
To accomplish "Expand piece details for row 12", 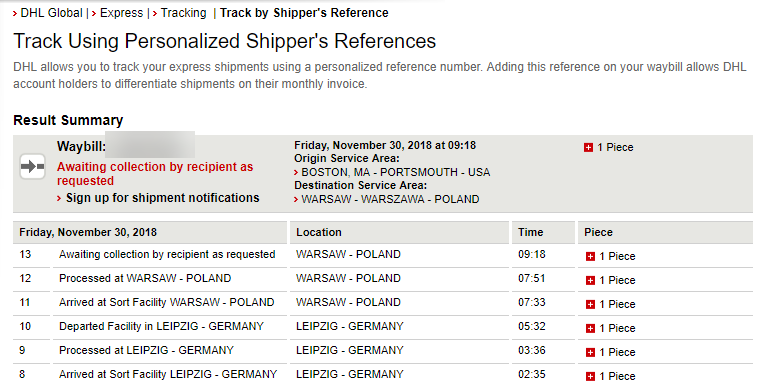I will (x=590, y=280).
